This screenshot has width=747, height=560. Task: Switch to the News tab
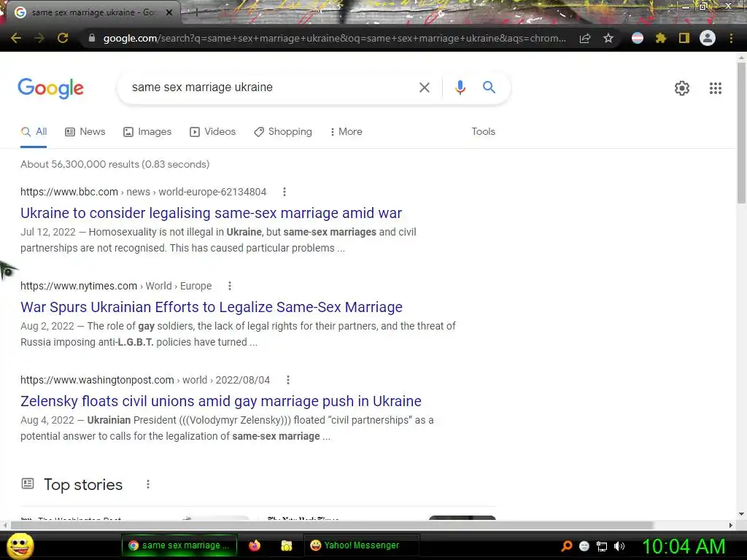[x=85, y=132]
